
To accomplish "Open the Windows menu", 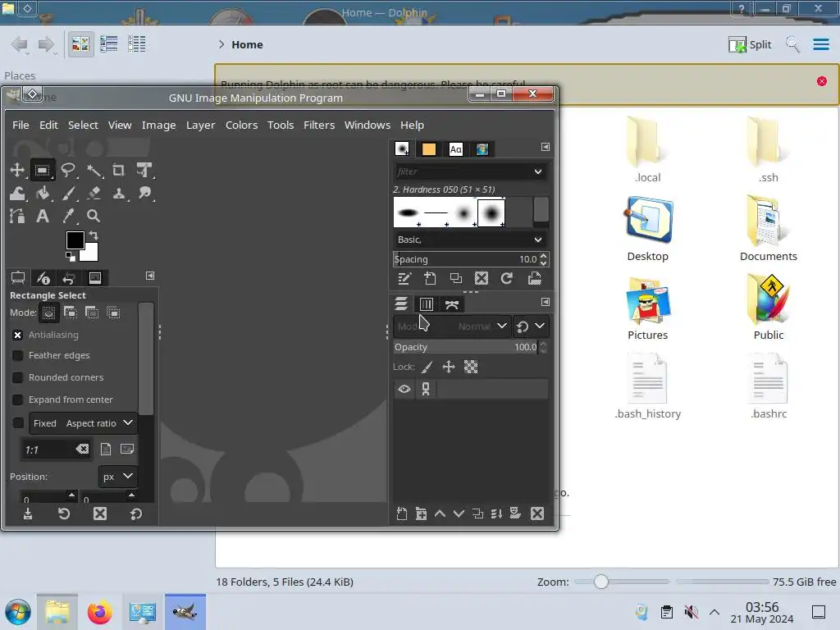I will [x=367, y=125].
